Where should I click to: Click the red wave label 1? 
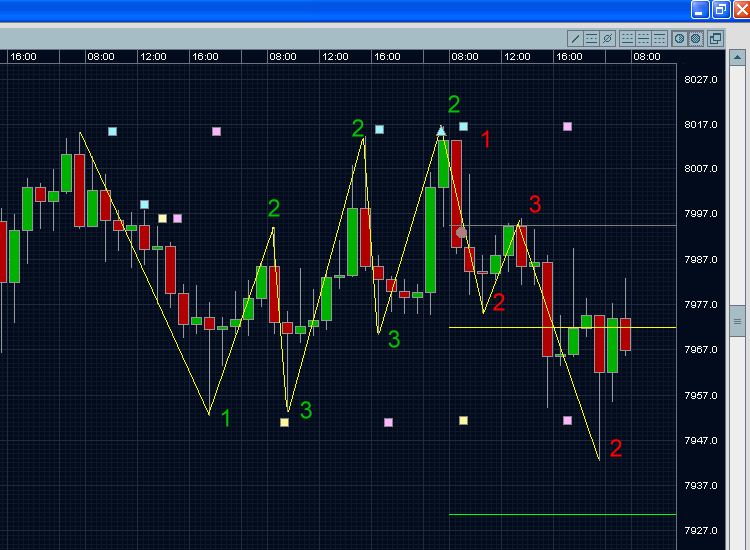point(486,140)
